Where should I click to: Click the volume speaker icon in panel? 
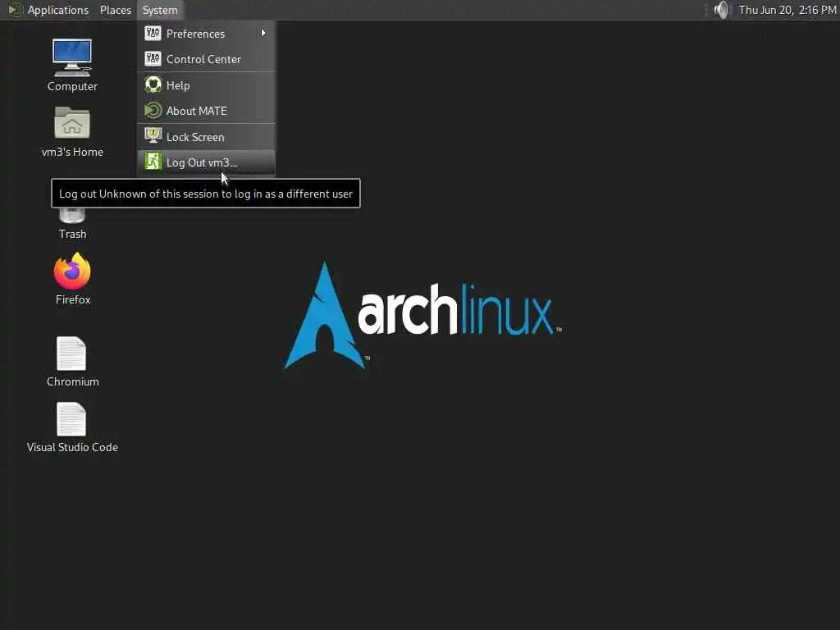(x=721, y=10)
